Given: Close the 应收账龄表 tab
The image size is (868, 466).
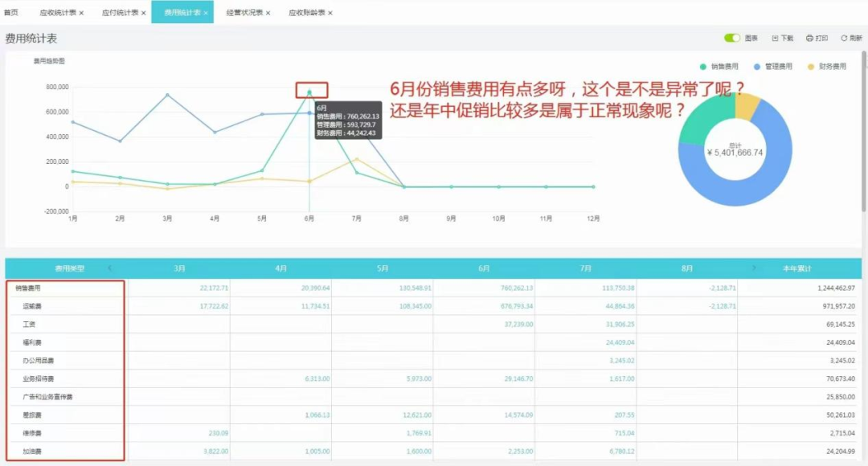Looking at the screenshot, I should click(330, 13).
